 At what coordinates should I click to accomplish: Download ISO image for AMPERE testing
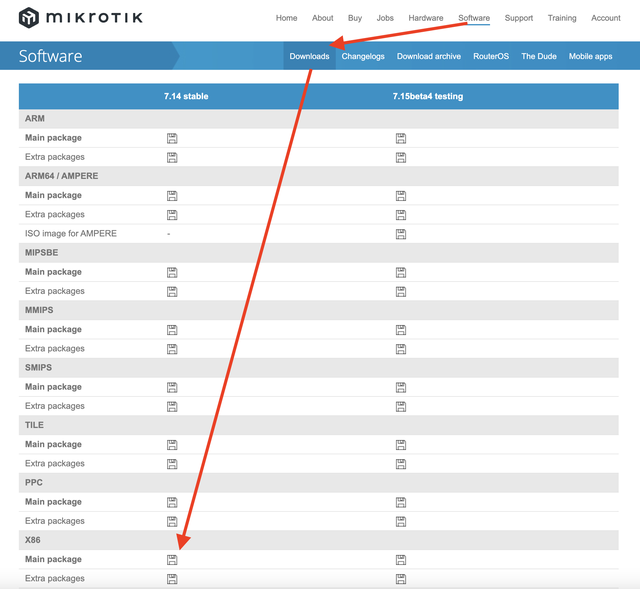click(401, 234)
